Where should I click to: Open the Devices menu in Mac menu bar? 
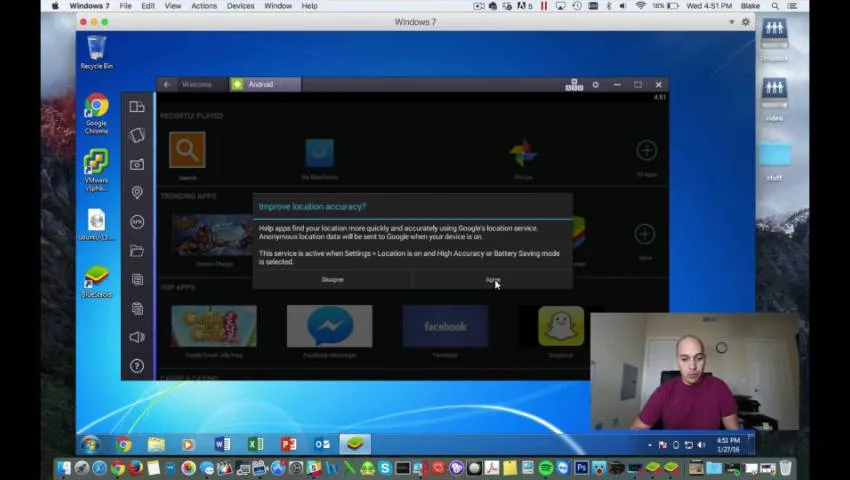point(240,5)
